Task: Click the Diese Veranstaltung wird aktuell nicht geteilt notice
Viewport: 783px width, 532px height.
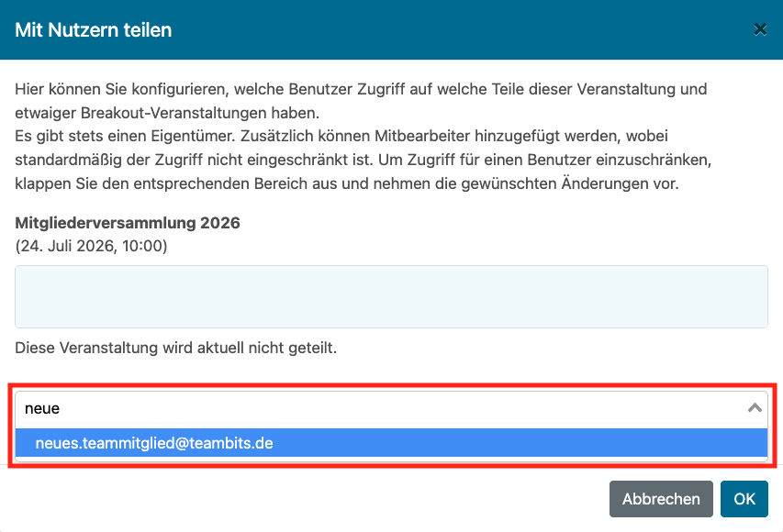Action: point(175,348)
